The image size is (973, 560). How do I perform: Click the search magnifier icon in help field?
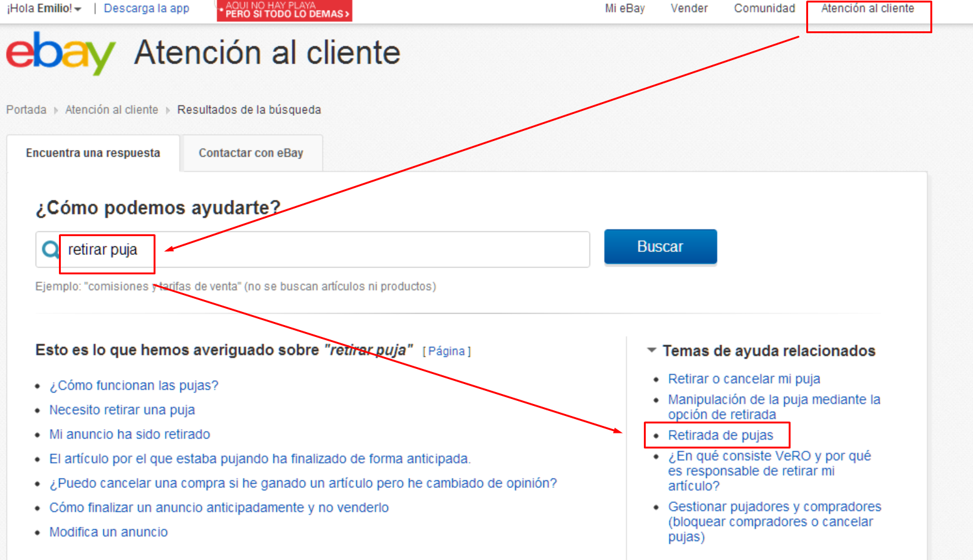(50, 250)
